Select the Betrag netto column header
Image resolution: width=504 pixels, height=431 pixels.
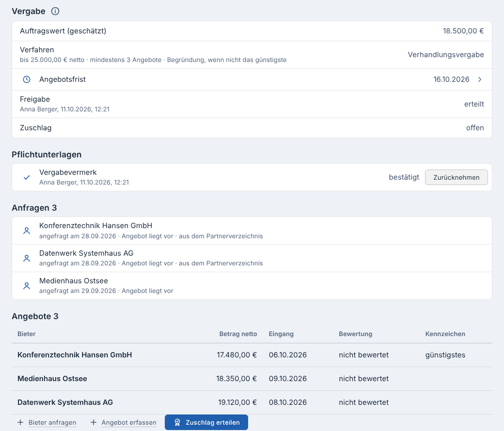pyautogui.click(x=238, y=334)
